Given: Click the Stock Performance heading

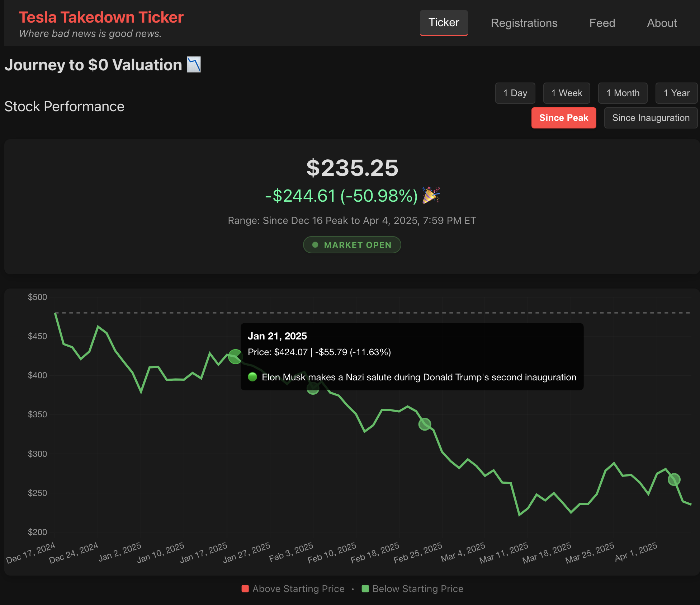Looking at the screenshot, I should (64, 106).
